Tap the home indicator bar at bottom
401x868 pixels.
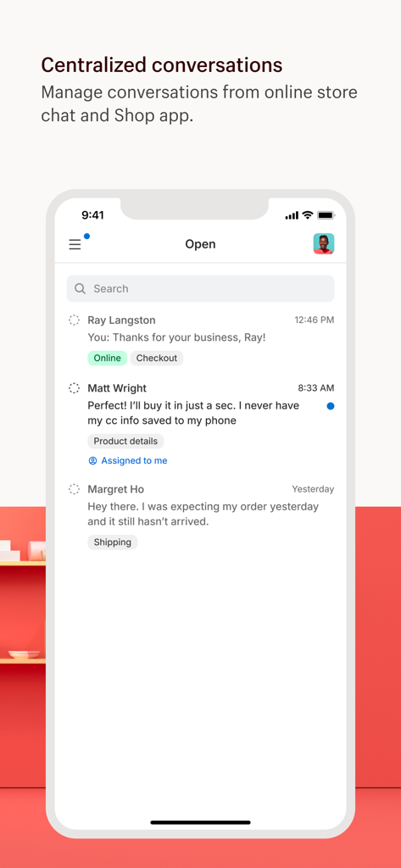click(200, 822)
